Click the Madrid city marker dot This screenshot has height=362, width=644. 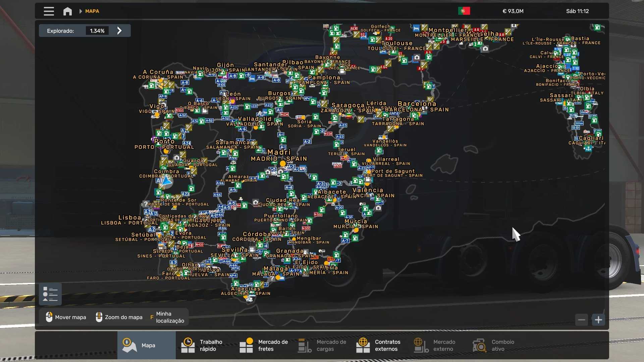(283, 164)
